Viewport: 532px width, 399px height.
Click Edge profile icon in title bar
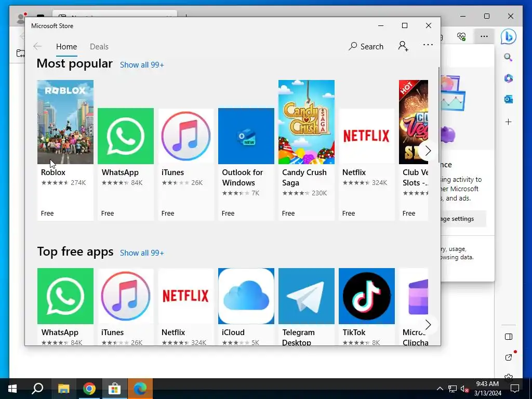[x=21, y=19]
